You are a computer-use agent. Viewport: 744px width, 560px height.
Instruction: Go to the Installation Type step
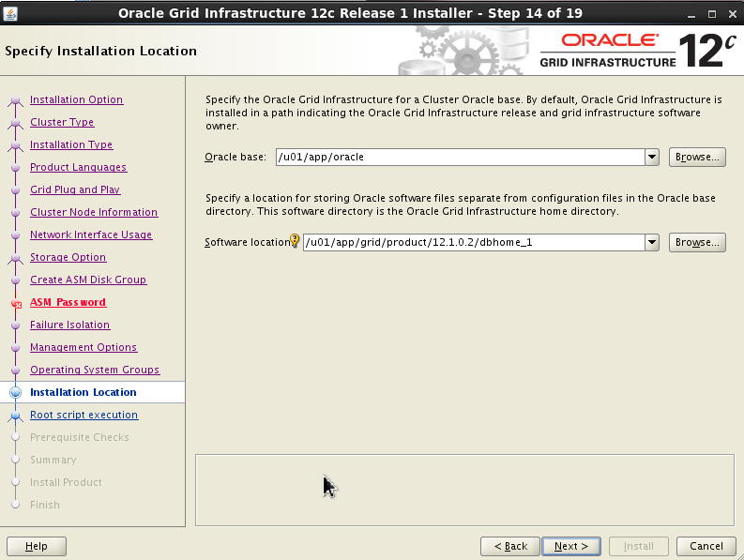pyautogui.click(x=71, y=144)
